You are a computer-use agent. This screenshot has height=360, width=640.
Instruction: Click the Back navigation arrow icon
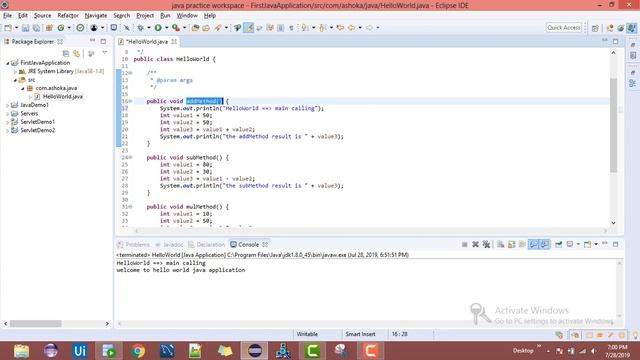(351, 28)
